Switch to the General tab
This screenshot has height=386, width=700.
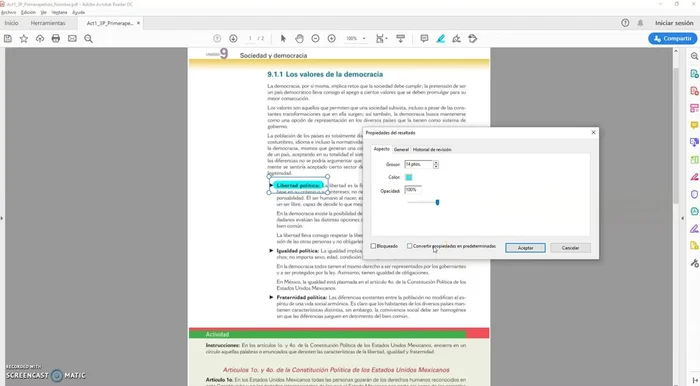click(401, 149)
